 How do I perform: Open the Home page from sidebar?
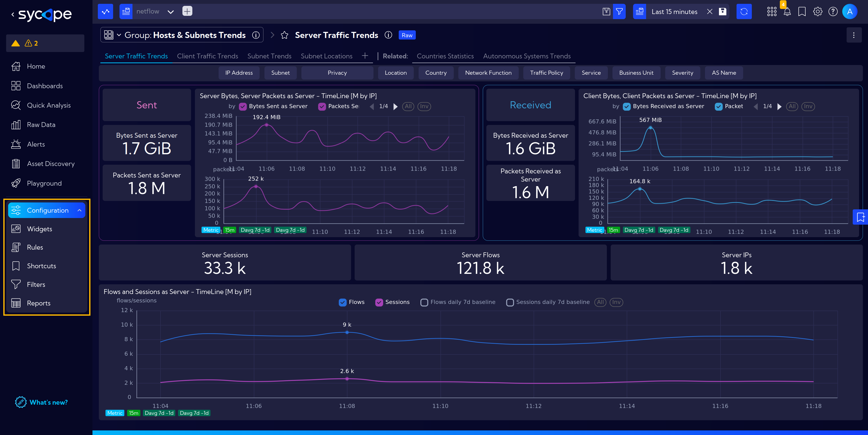(36, 67)
